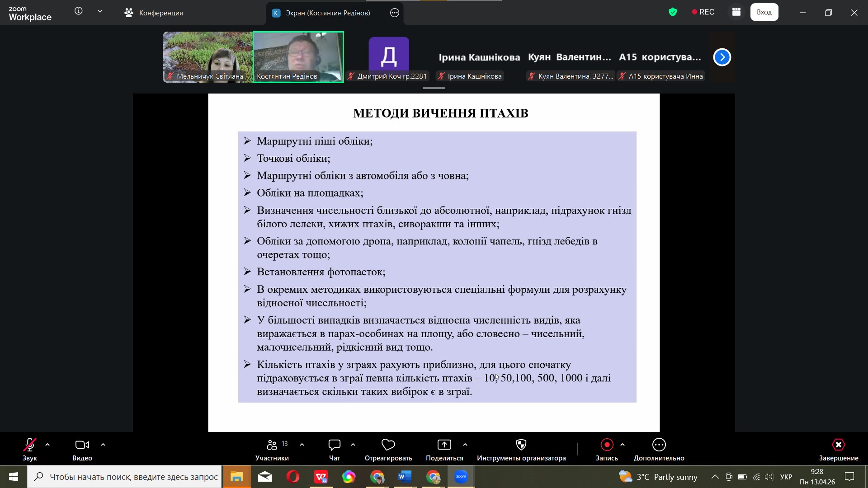The height and width of the screenshot is (488, 868).
Task: Switch to the Конференция tab
Action: (x=154, y=13)
